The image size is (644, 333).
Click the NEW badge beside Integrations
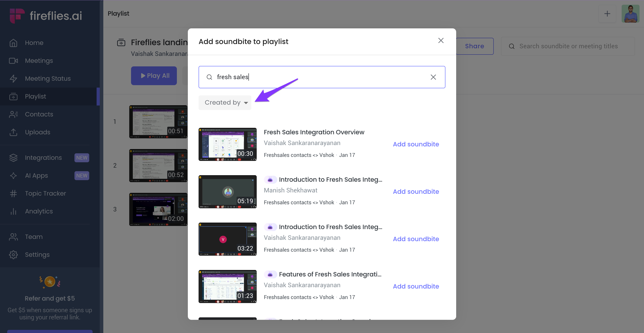(x=82, y=158)
